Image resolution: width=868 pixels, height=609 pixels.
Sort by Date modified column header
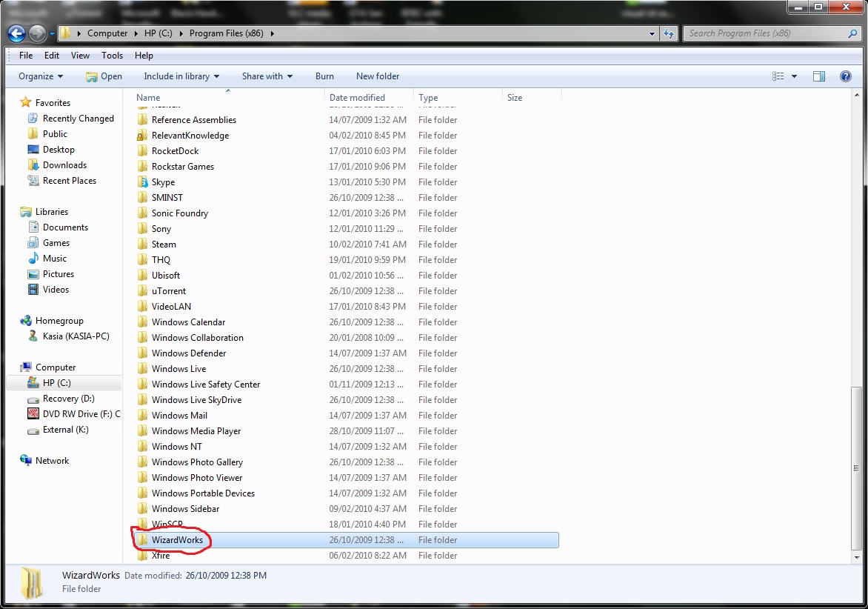(370, 98)
